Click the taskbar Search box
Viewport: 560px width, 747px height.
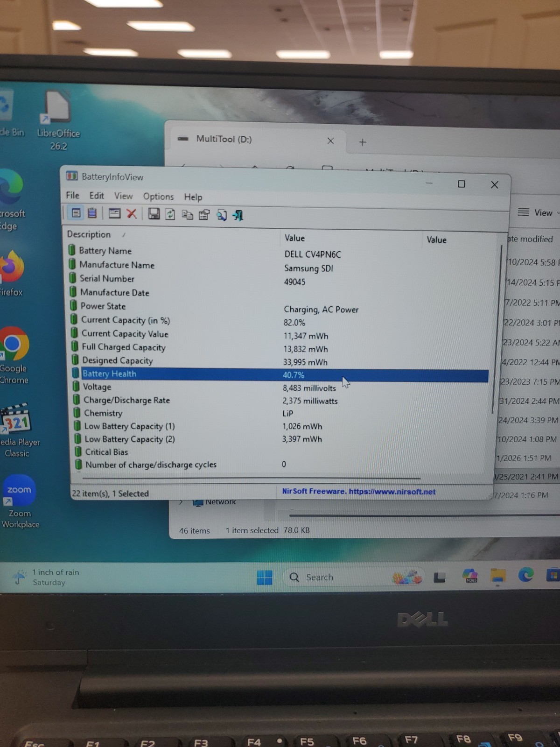pyautogui.click(x=354, y=578)
